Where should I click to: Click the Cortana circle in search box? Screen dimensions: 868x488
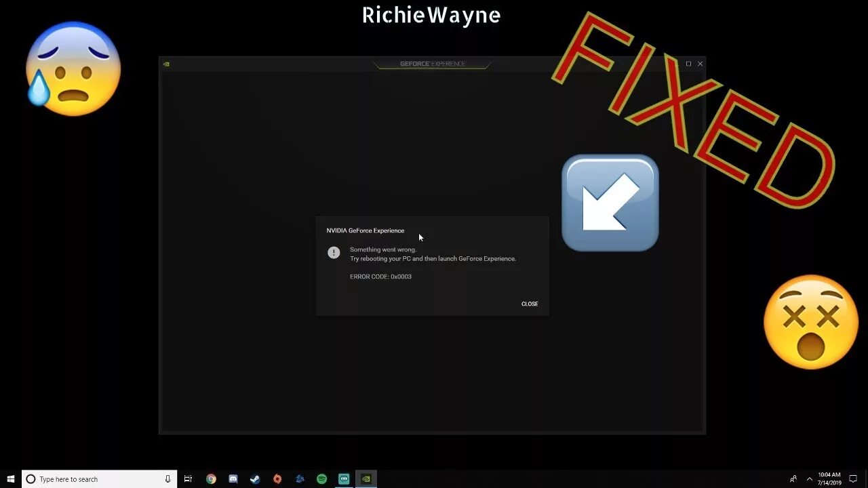point(31,479)
